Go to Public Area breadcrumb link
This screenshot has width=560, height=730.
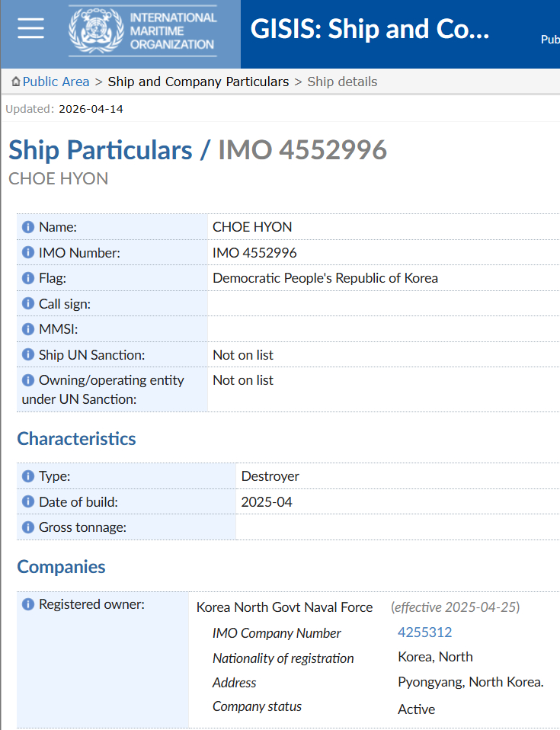(56, 82)
